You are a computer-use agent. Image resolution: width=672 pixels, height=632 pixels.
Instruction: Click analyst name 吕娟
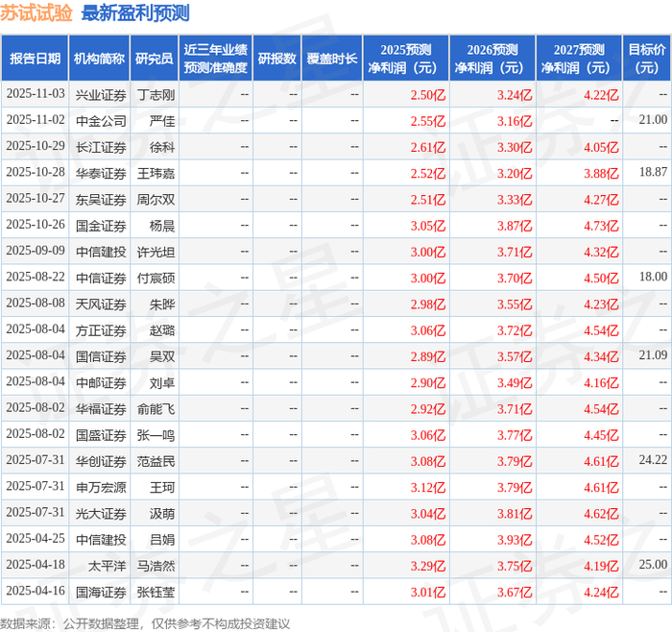tap(162, 540)
